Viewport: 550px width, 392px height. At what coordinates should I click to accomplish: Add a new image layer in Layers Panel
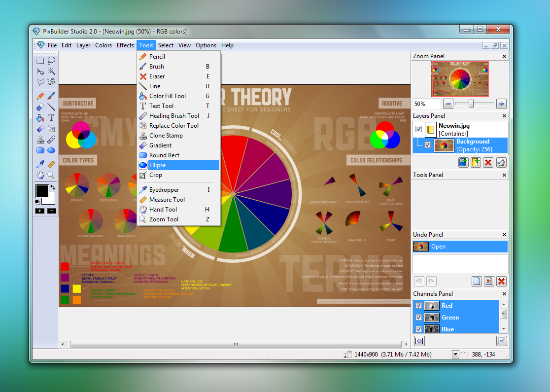[x=463, y=163]
